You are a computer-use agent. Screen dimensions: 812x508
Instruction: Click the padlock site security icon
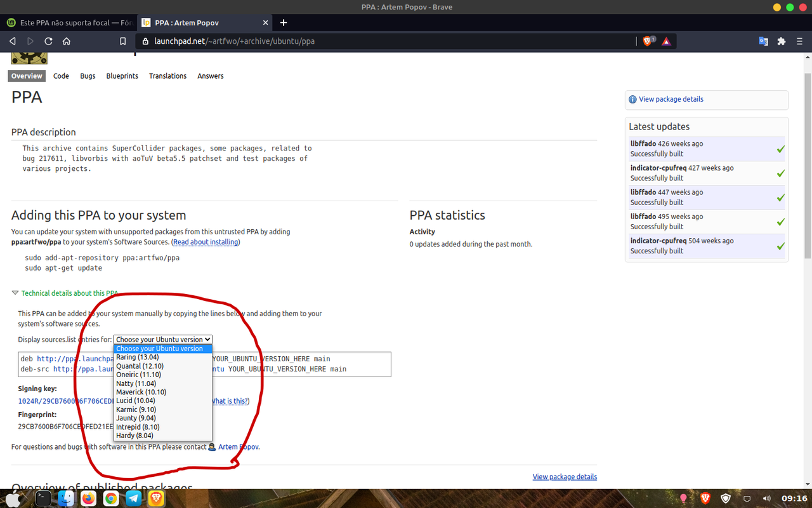coord(145,41)
